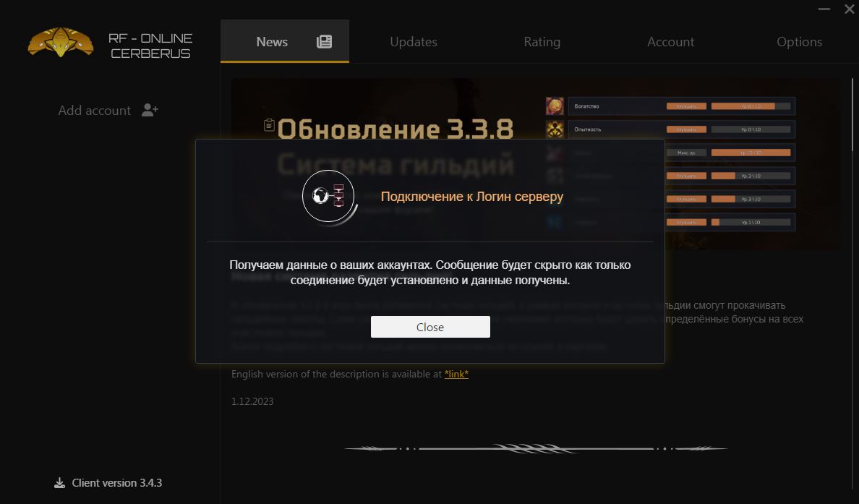Click the download icon near Client version
This screenshot has height=504, width=859.
coord(59,482)
